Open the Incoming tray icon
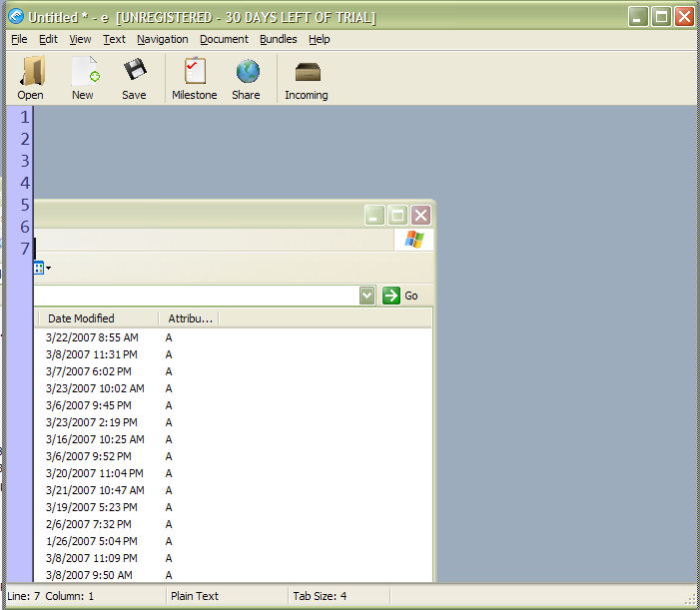The width and height of the screenshot is (700, 610). [x=308, y=72]
